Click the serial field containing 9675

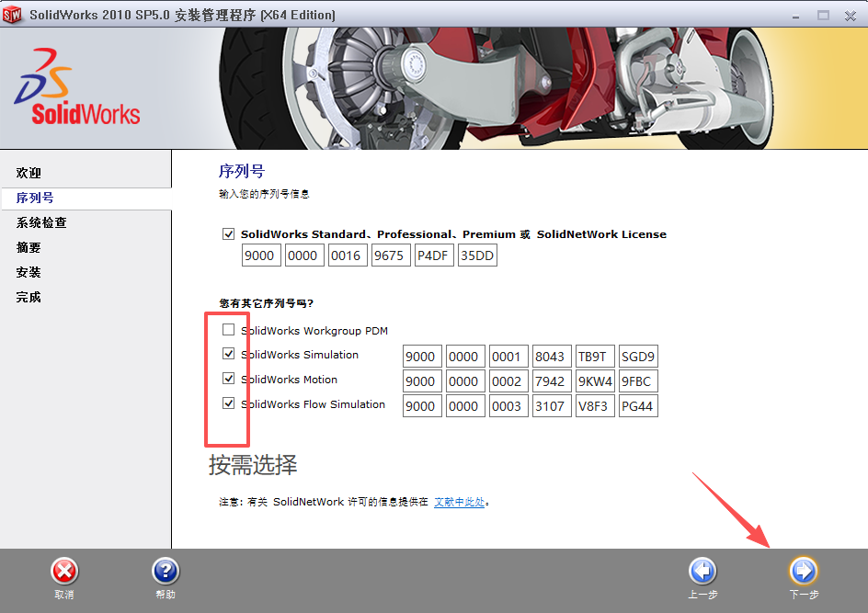tap(391, 255)
